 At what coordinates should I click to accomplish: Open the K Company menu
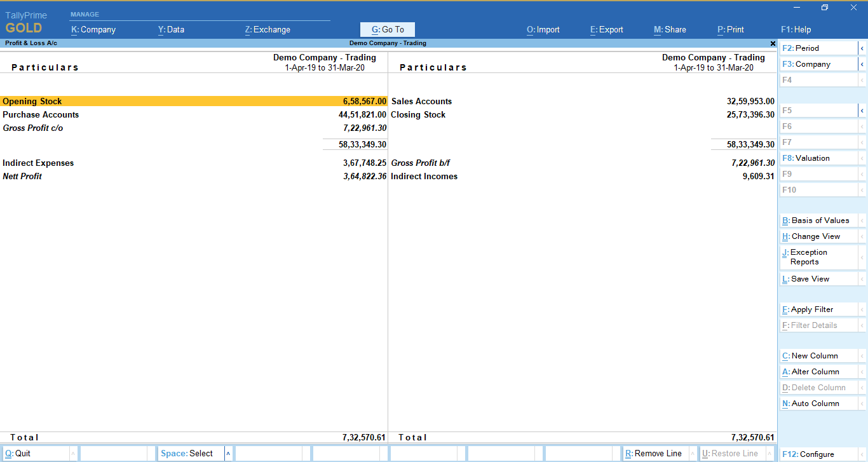coord(93,29)
